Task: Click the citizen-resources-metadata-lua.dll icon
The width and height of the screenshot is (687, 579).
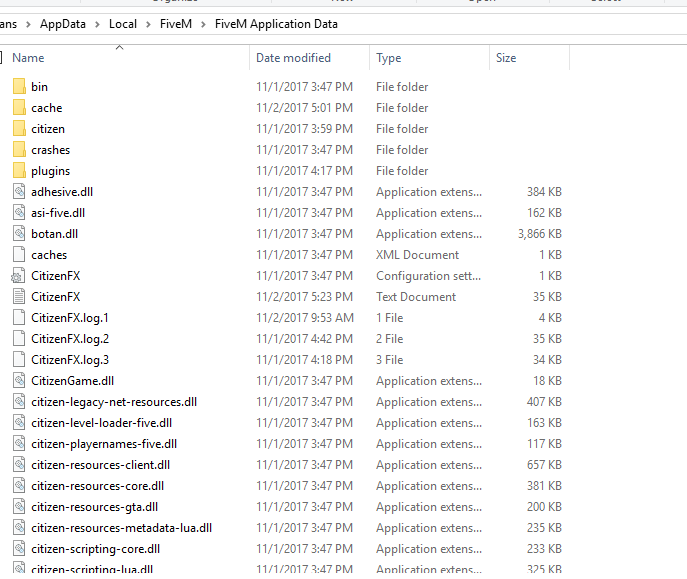Action: 19,528
